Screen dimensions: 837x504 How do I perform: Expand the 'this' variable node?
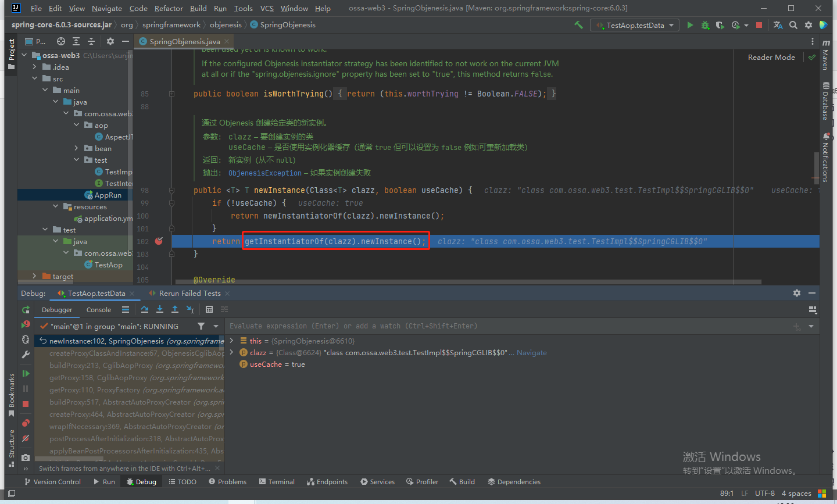232,341
